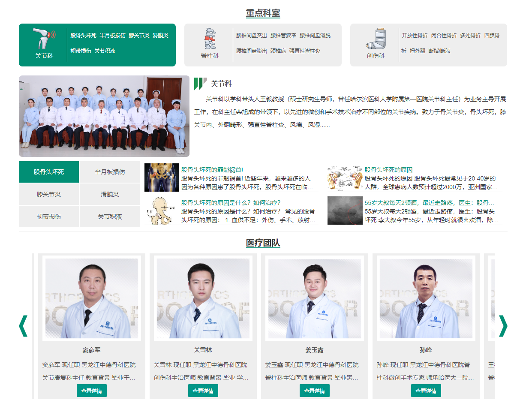Click the 创伤科 department label
The height and width of the screenshot is (403, 532).
[376, 56]
